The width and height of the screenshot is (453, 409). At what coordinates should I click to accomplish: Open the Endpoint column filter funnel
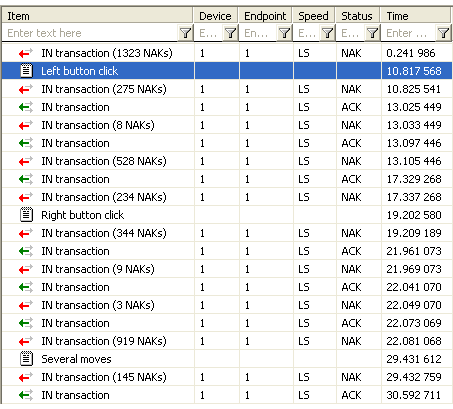click(284, 33)
